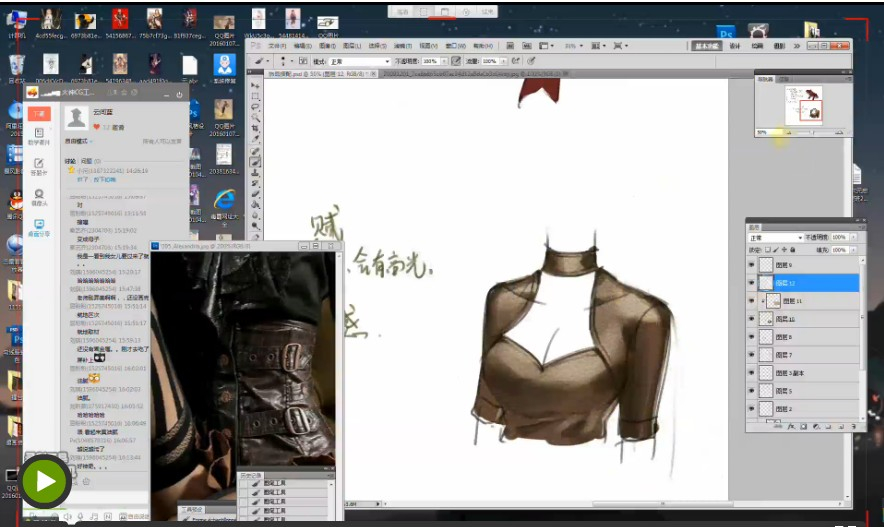
Task: Enable airbrush mode icon in options bar
Action: pos(516,61)
